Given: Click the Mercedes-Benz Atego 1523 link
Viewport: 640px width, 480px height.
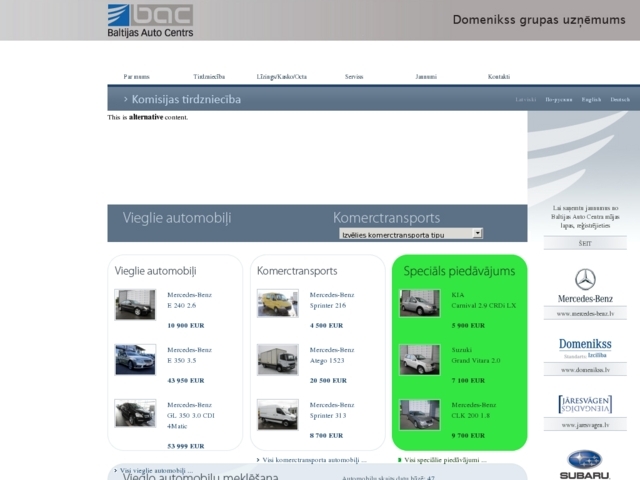Looking at the screenshot, I should [332, 355].
